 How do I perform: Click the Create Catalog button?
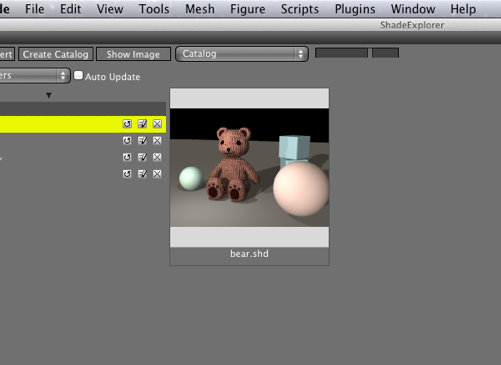(56, 54)
